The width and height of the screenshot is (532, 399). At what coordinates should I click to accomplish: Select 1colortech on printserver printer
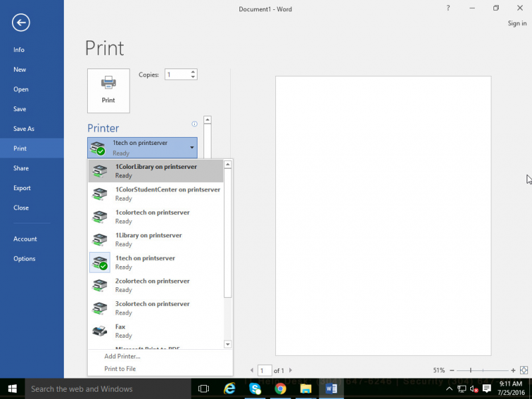click(156, 217)
